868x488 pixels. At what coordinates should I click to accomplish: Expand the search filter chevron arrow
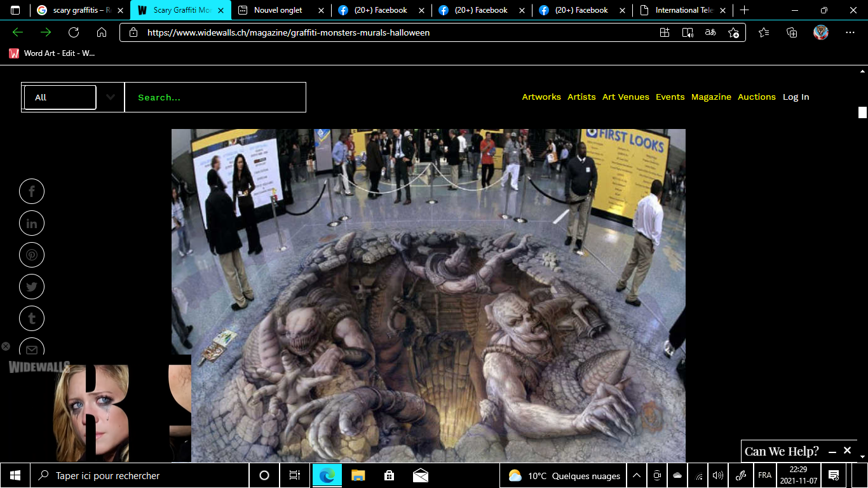(111, 97)
